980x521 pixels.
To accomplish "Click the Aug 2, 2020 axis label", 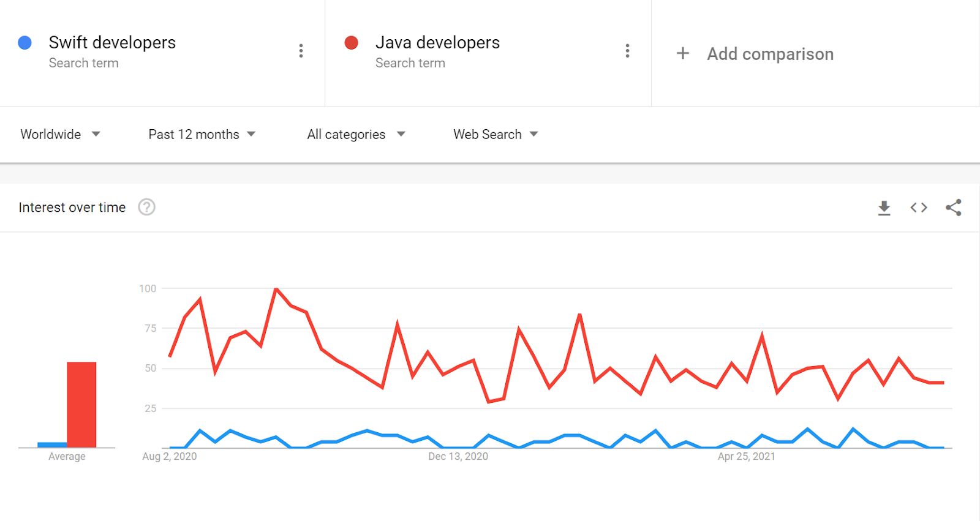I will [170, 456].
